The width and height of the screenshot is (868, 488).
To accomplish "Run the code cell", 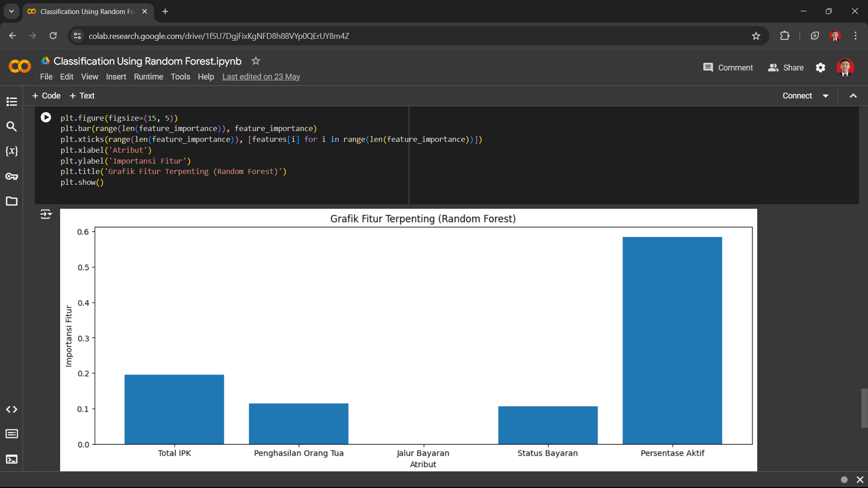I will coord(46,117).
